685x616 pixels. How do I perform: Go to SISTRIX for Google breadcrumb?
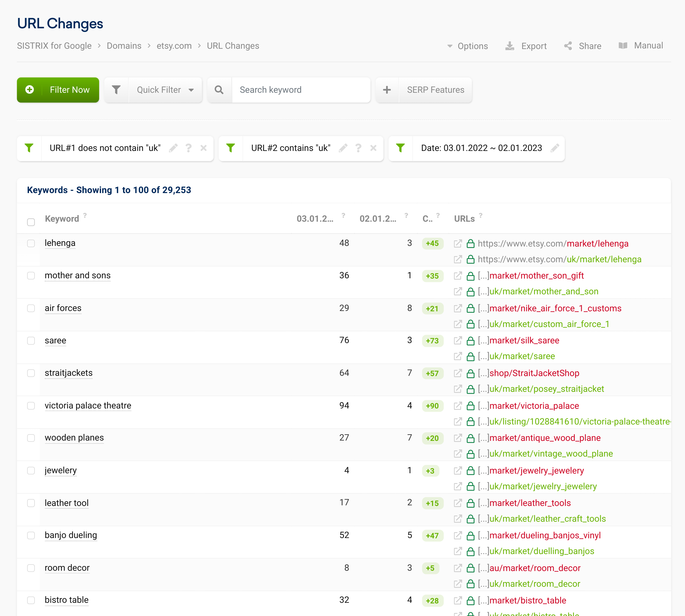(x=54, y=46)
